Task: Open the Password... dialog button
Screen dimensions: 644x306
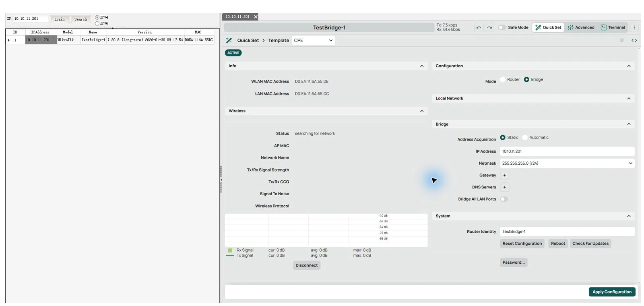Action: [514, 263]
